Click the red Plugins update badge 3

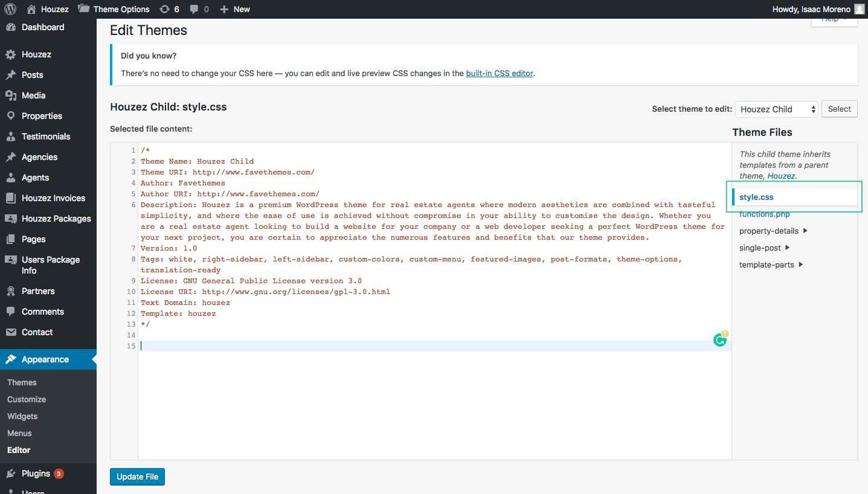tap(59, 474)
